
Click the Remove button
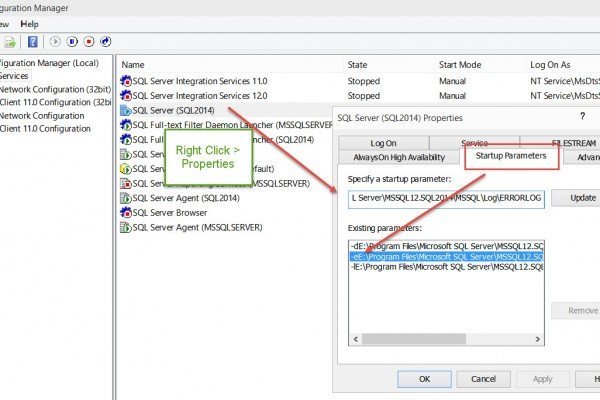pos(576,310)
